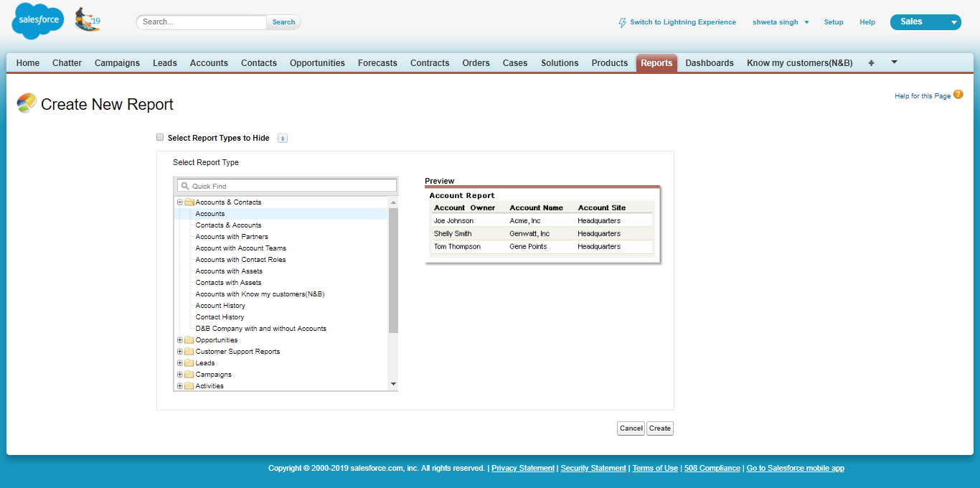The height and width of the screenshot is (488, 980).
Task: Click the Salesforce cloud logo
Action: [x=37, y=22]
